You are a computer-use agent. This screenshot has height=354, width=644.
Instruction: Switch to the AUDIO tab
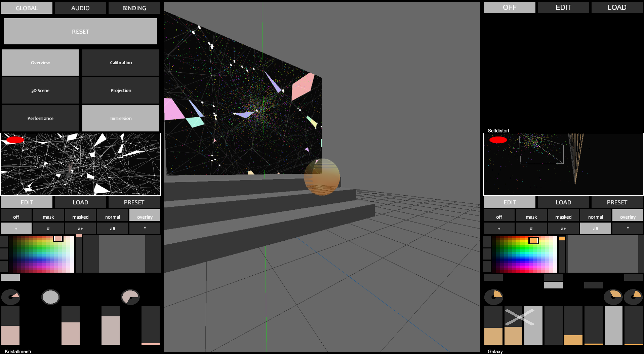coord(80,8)
